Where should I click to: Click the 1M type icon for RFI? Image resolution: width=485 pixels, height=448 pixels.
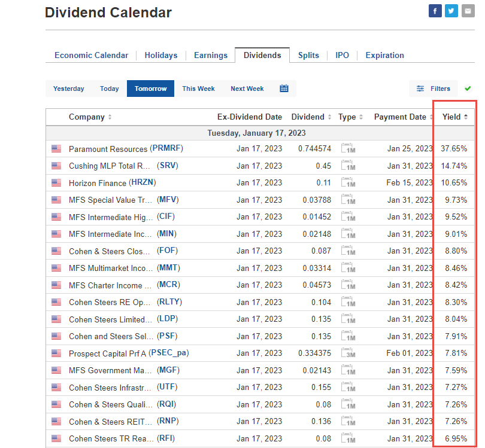pos(348,438)
